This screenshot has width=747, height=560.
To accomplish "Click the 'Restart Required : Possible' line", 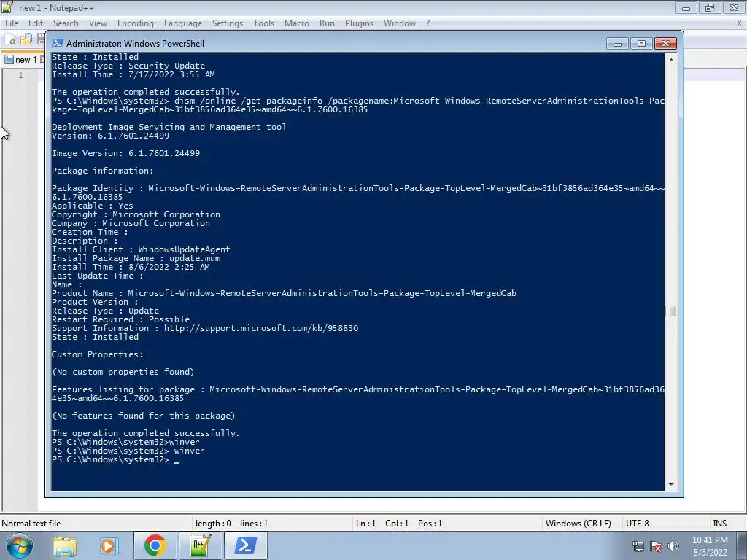I will (x=120, y=319).
